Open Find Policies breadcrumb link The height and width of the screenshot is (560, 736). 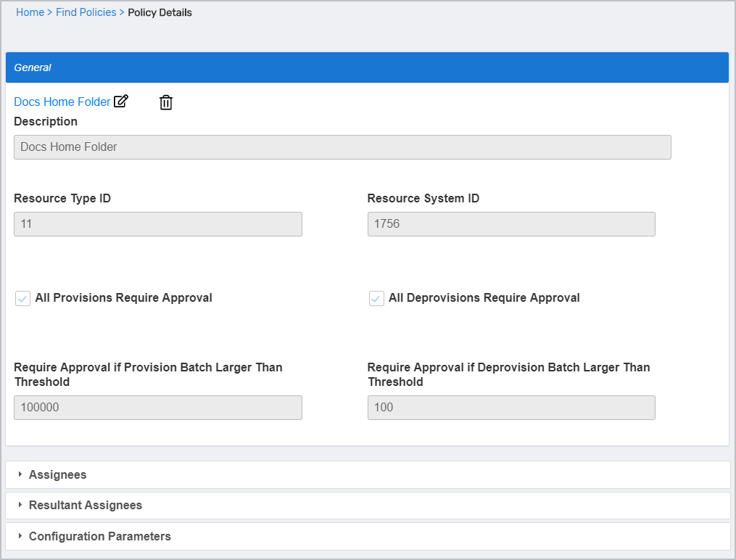86,12
